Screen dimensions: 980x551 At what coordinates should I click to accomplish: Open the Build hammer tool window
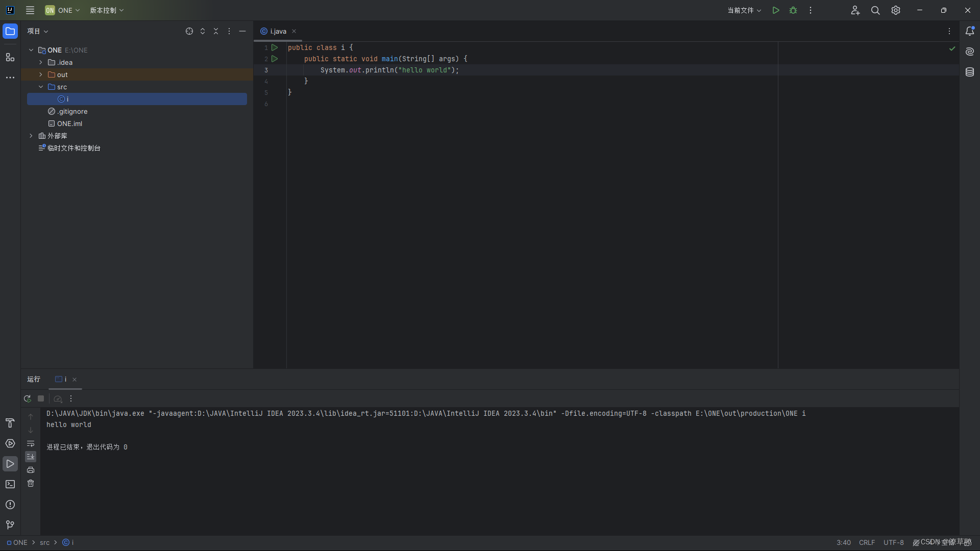coord(10,423)
